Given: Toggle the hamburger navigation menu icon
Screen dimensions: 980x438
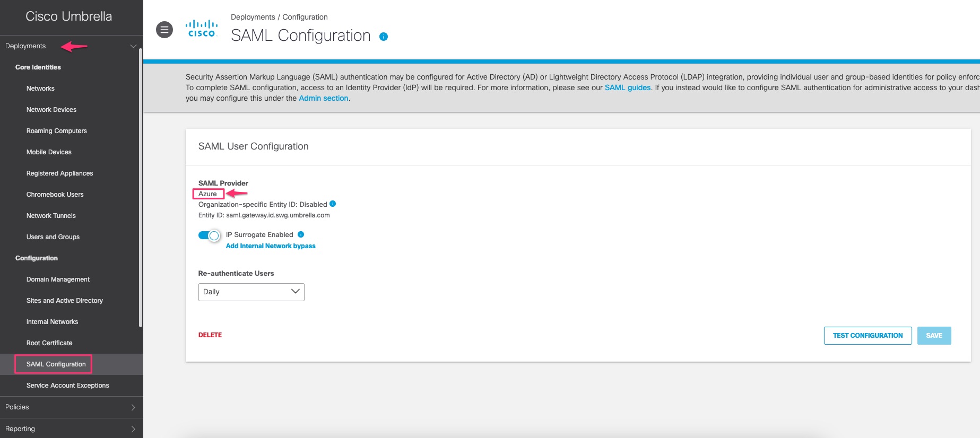Looking at the screenshot, I should point(164,30).
